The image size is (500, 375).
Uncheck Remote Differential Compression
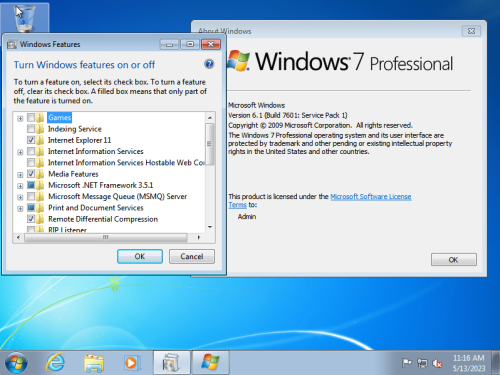coord(31,219)
